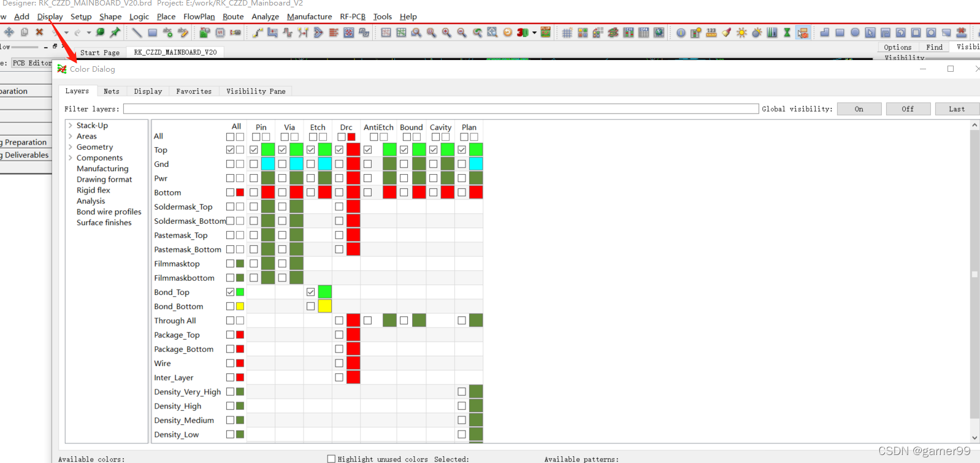This screenshot has width=980, height=463.
Task: Click the yellow Bond_Bottom Etch color swatch
Action: [x=325, y=306]
